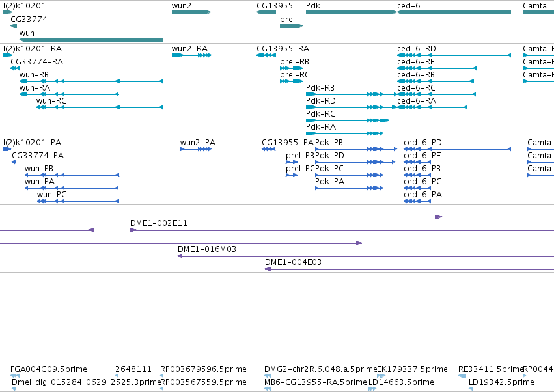The height and width of the screenshot is (392, 554).
Task: Click the DME1-004E03 BAC label
Action: point(293,262)
